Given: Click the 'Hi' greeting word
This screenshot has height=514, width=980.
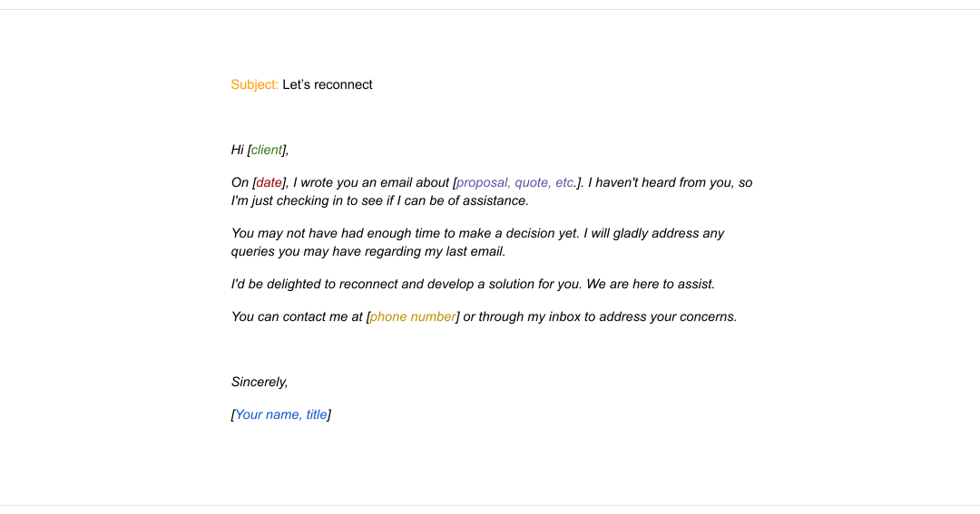Looking at the screenshot, I should [238, 150].
